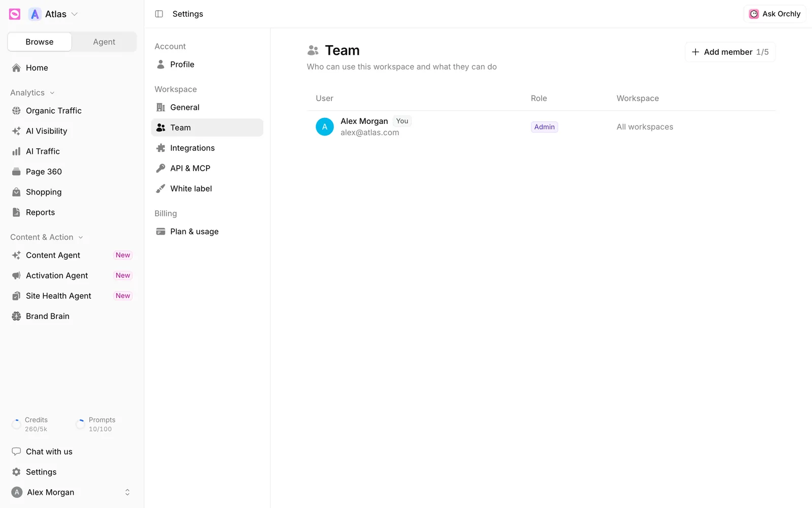Open Alex Morgan account menu at bottom
Viewport: 812px width, 508px height.
click(x=72, y=492)
